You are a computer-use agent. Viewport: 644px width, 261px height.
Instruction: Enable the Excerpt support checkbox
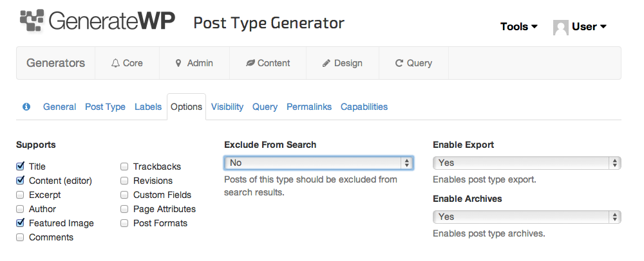click(x=21, y=195)
